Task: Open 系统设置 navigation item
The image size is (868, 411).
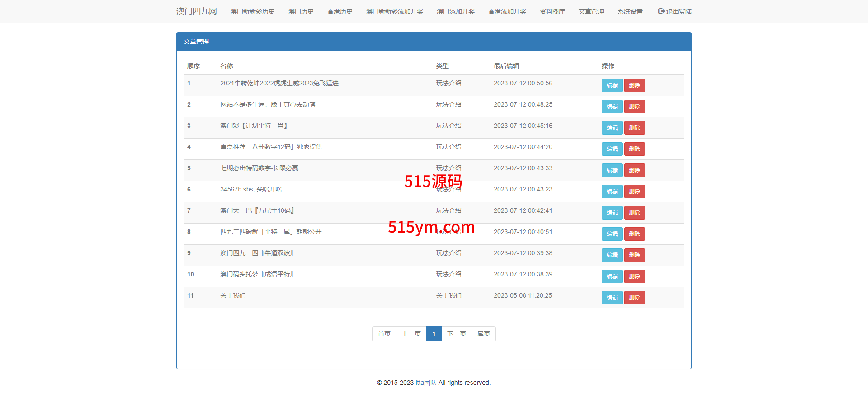Action: [x=630, y=11]
